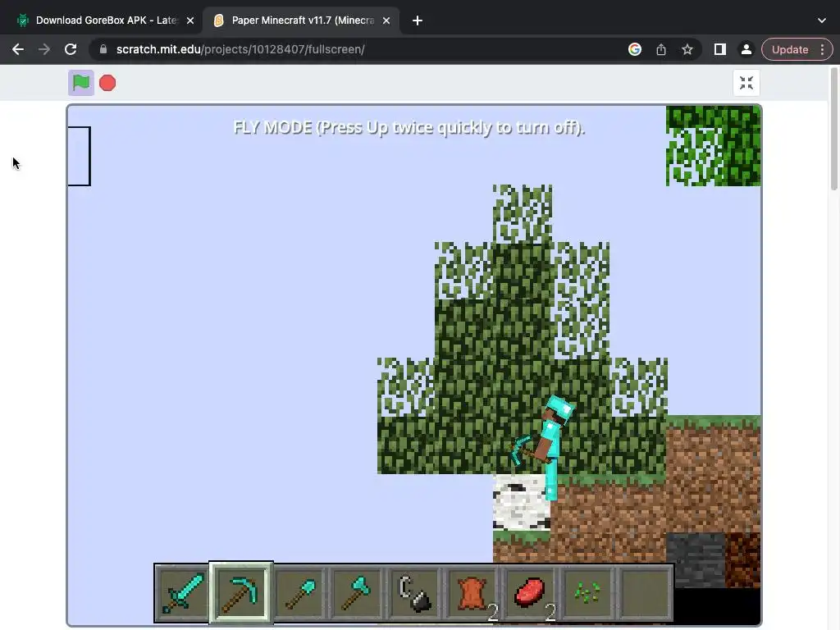Screen dimensions: 840x630
Task: Select the seeds item in the hotbar
Action: 587,592
